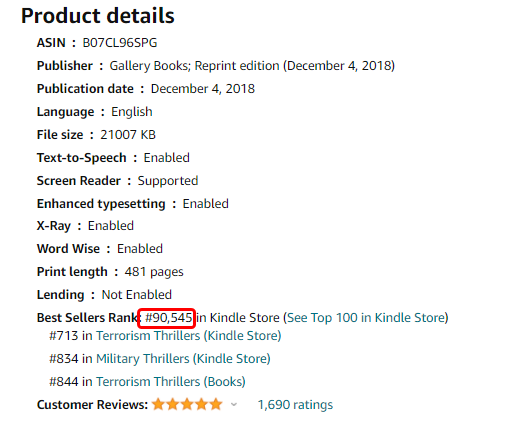Click the first orange star in reviews
The width and height of the screenshot is (531, 434).
[158, 405]
